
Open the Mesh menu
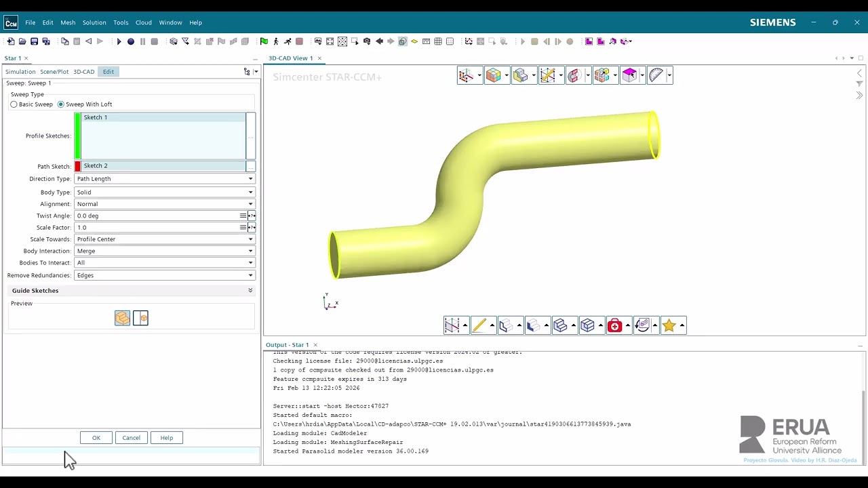pos(68,22)
